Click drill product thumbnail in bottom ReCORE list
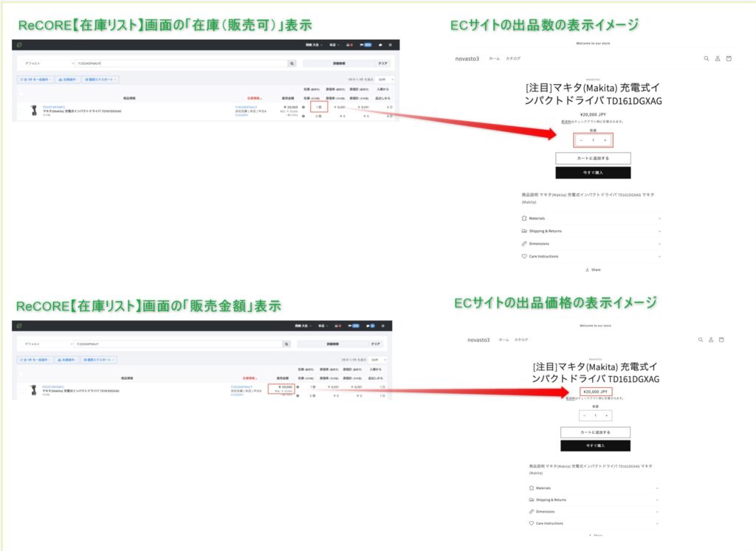756x551 pixels. coord(32,390)
